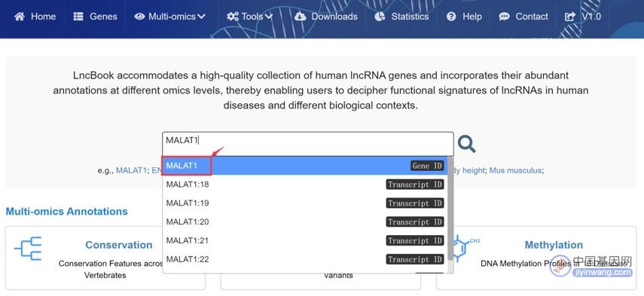This screenshot has height=296, width=644.
Task: Click the suggestion list scrollbar
Action: 450,209
